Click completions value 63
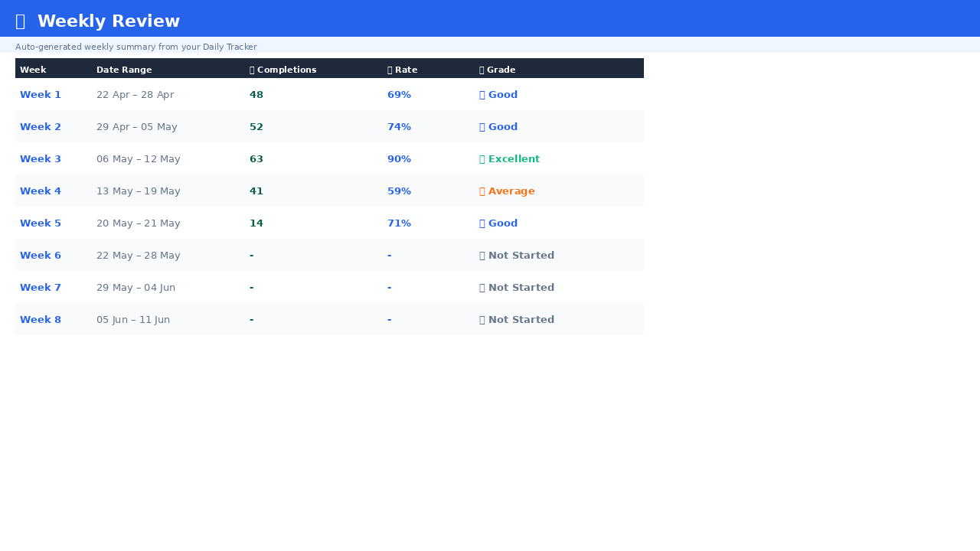This screenshot has width=980, height=551. coord(256,159)
